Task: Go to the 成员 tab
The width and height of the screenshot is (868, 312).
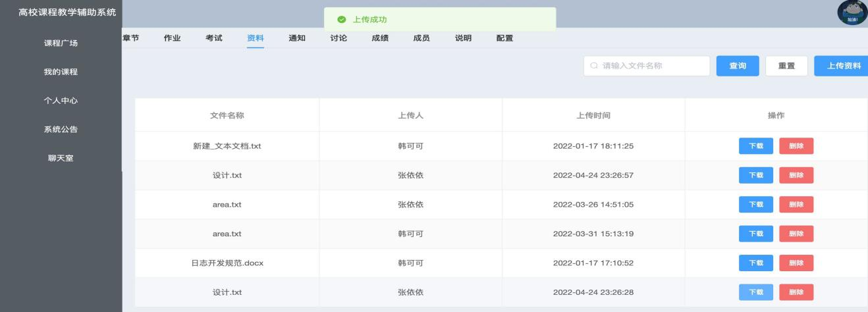Action: coord(421,38)
